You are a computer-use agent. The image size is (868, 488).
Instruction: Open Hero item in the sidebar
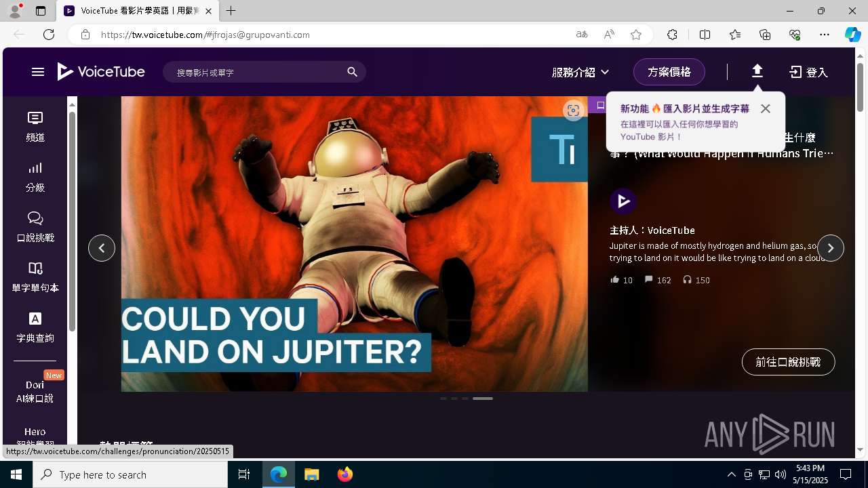(35, 438)
